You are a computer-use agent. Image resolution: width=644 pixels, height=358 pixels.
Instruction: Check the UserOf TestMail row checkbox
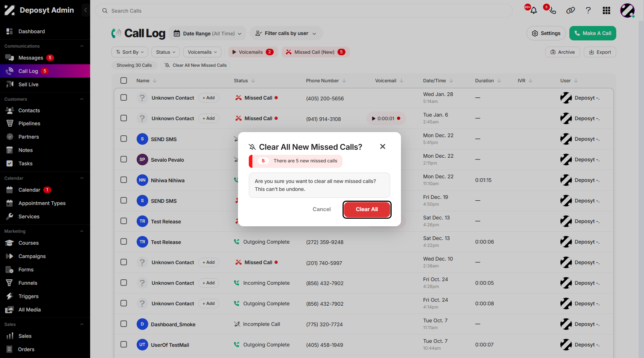[124, 344]
